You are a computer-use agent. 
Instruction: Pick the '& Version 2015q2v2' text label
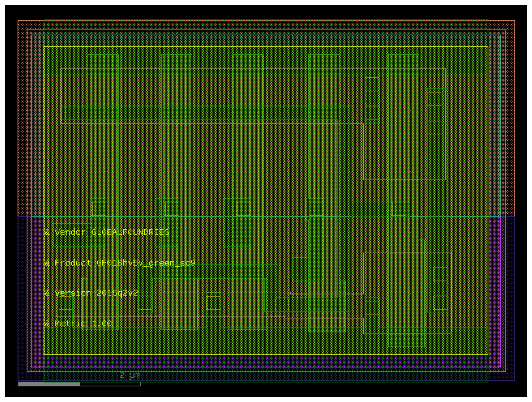[x=91, y=293]
